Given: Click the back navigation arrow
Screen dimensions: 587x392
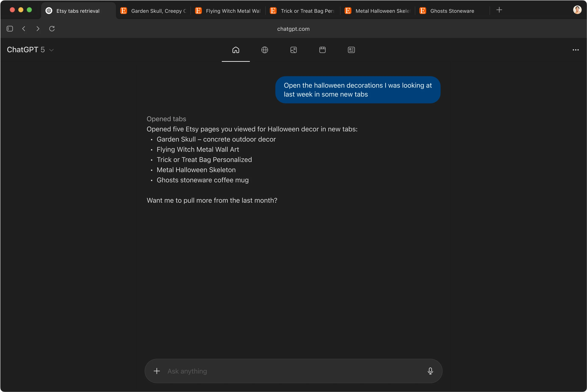Looking at the screenshot, I should (x=24, y=28).
